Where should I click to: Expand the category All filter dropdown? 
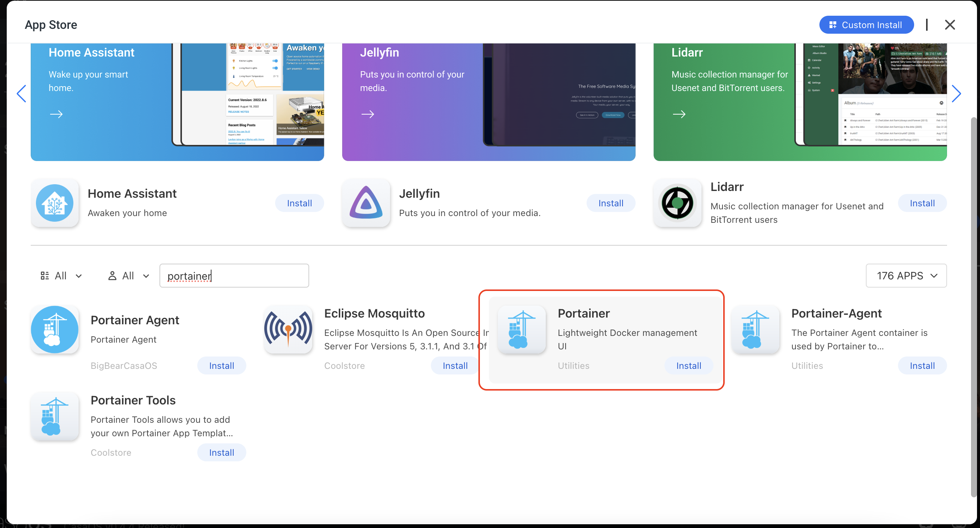coord(61,276)
